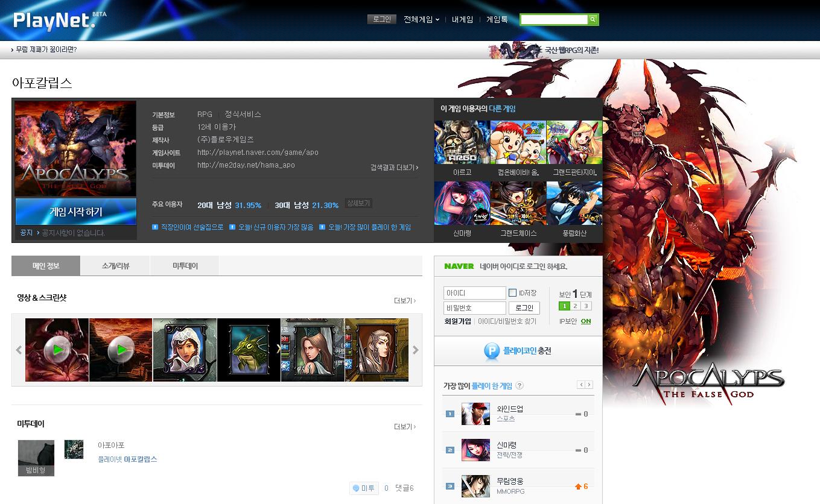
Task: Open help icon beside 가장 많이 플레이 한 게임
Action: (520, 386)
